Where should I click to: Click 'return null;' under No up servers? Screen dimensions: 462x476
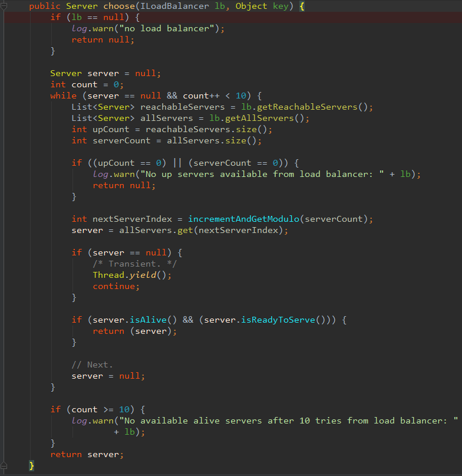click(x=124, y=185)
